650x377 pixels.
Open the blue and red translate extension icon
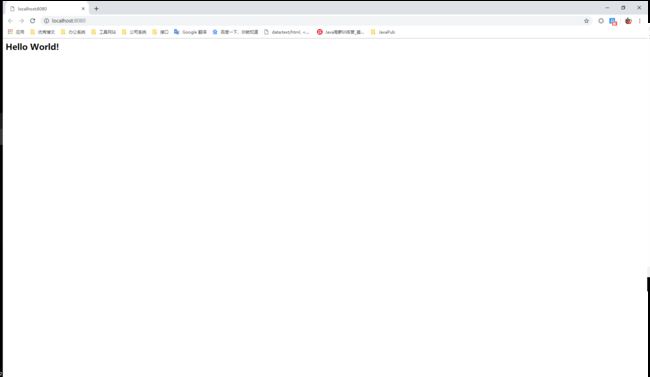[x=613, y=21]
